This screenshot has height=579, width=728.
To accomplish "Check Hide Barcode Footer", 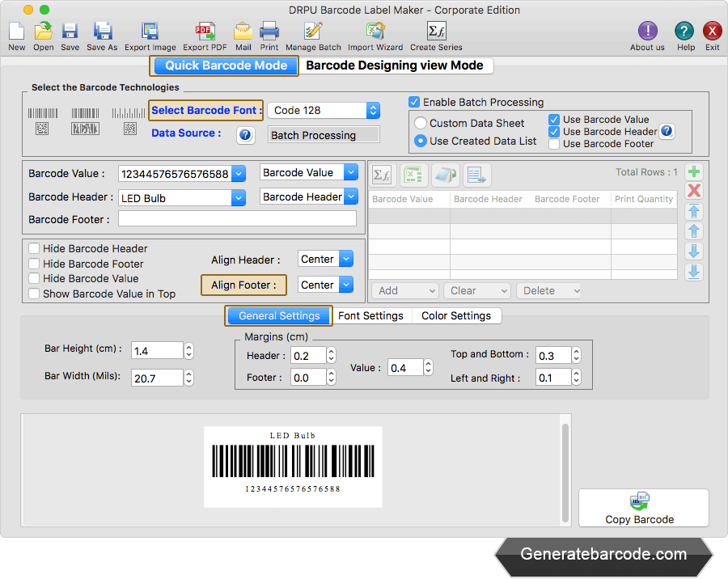I will pos(34,264).
